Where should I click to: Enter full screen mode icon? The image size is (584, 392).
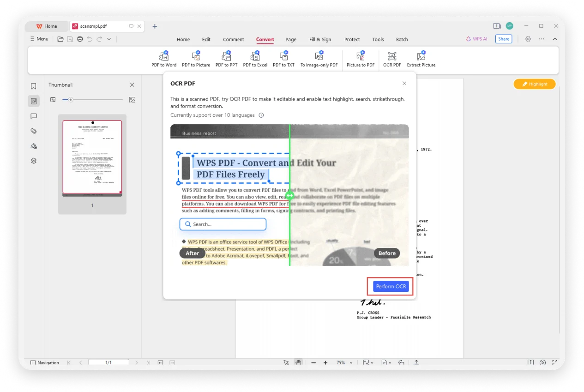(x=555, y=362)
